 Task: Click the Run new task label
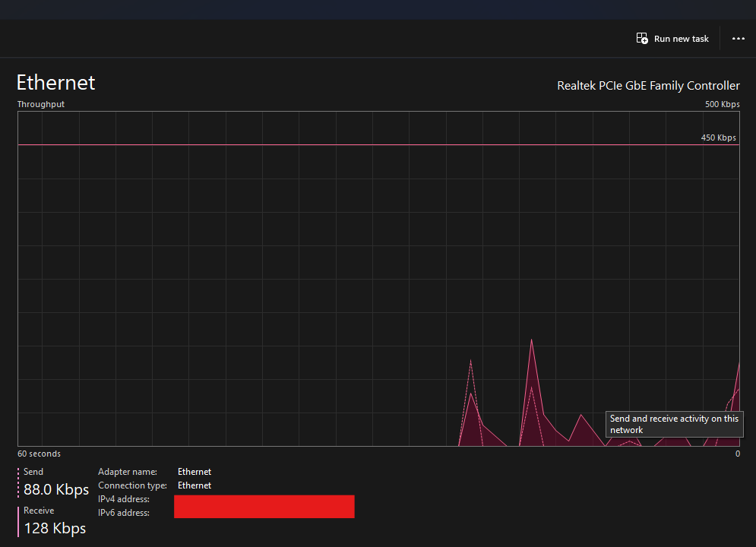point(682,39)
